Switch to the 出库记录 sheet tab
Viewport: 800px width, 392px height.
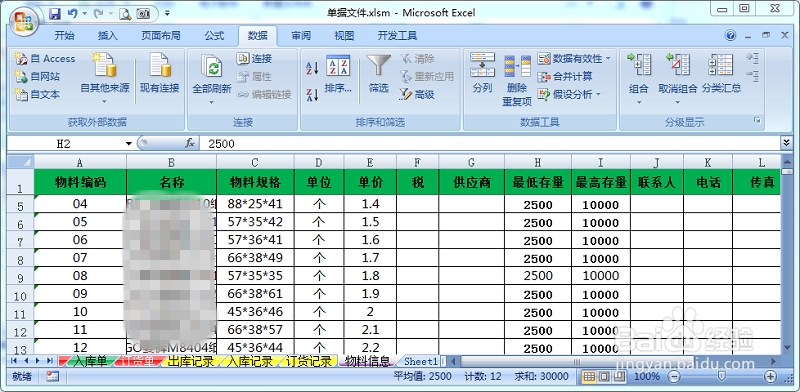190,361
